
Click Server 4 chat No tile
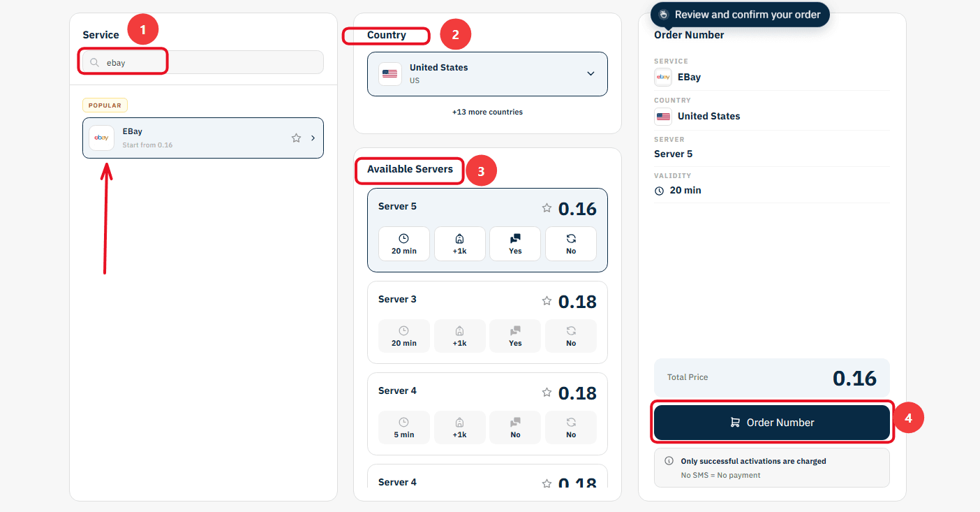[x=515, y=427]
